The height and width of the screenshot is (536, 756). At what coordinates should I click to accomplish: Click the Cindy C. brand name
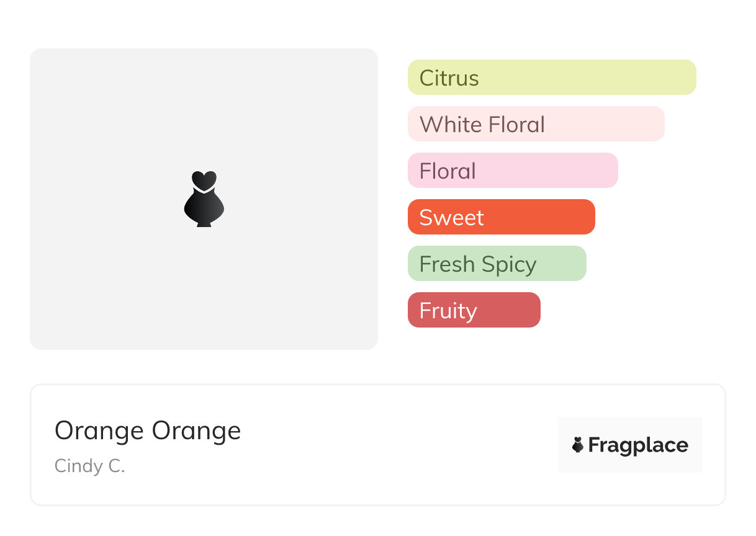pos(90,466)
